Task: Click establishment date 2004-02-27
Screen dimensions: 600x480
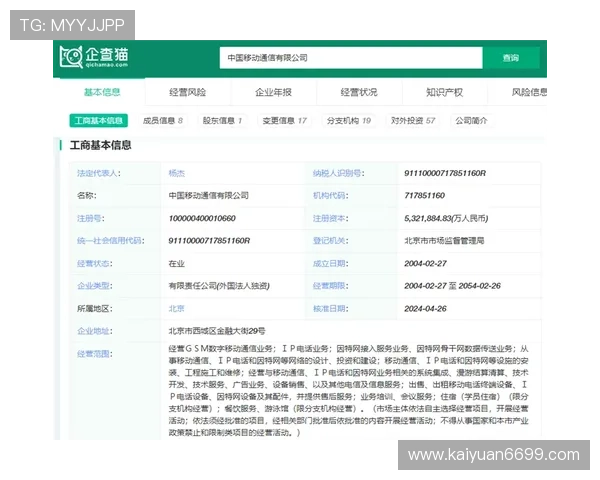Action: [x=425, y=263]
